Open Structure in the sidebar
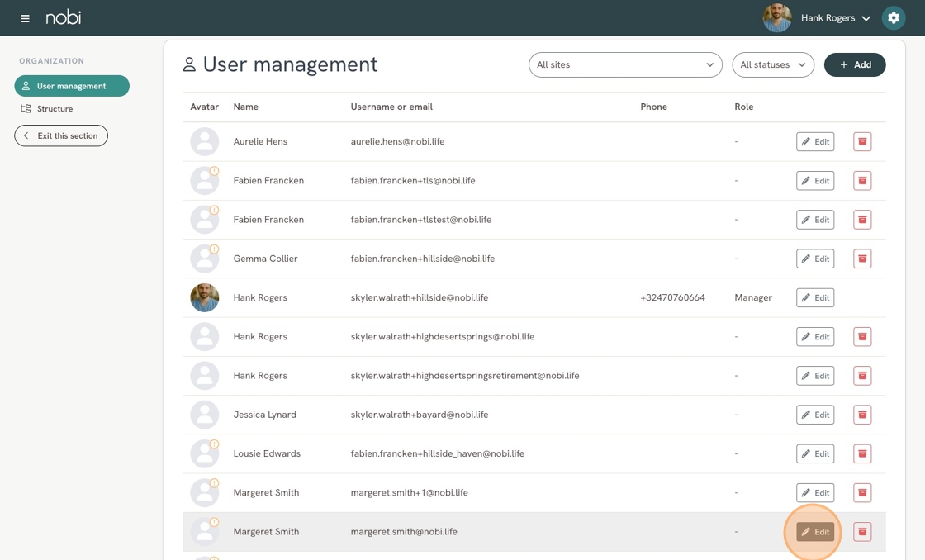 (x=55, y=109)
